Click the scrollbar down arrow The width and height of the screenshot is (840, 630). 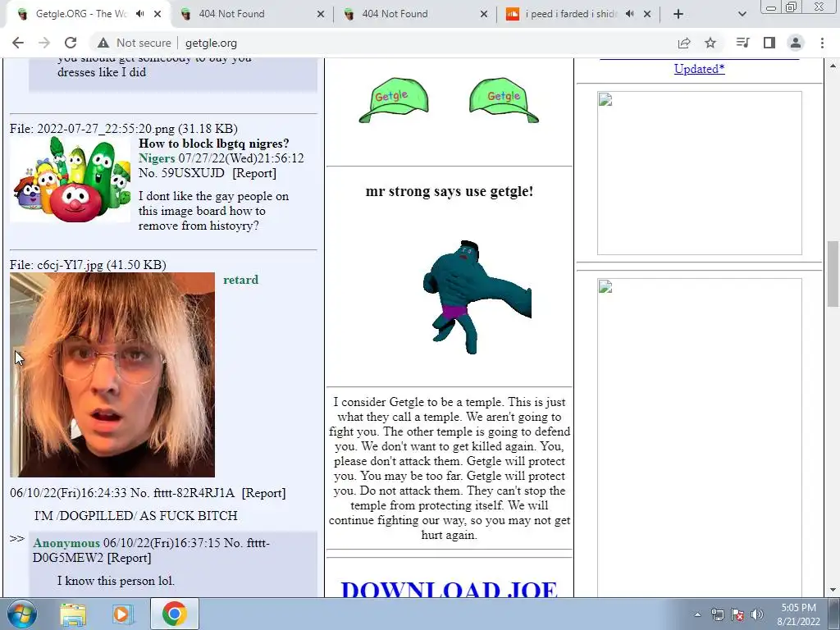[833, 590]
